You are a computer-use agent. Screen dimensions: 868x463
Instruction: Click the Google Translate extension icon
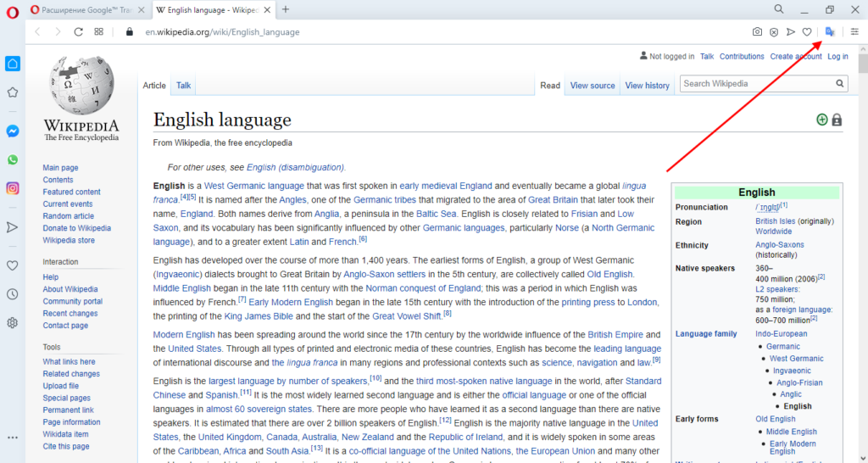830,31
